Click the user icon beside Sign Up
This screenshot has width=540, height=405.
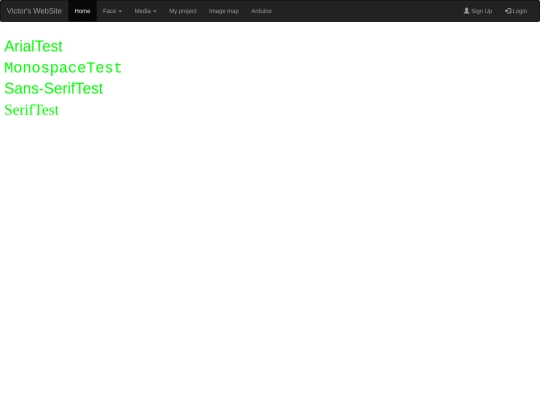(466, 11)
